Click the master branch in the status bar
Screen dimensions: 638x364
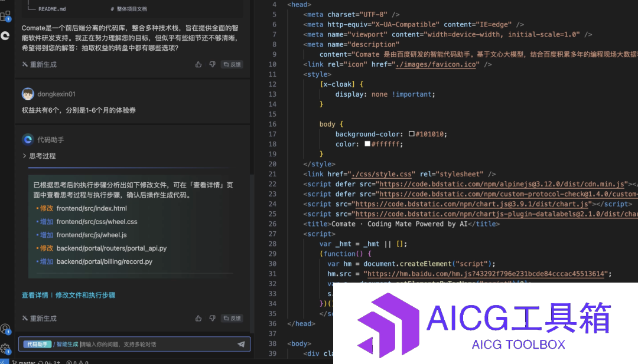click(x=24, y=362)
